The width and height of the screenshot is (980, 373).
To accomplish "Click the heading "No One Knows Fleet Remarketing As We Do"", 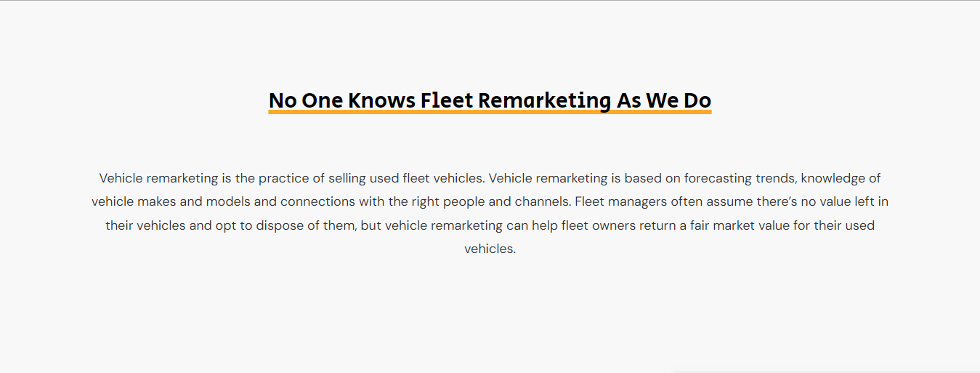I will (490, 100).
